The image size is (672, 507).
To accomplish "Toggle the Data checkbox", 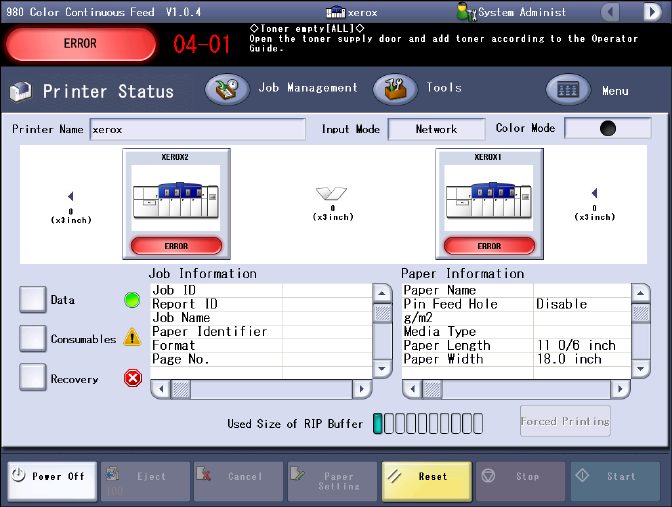I will coord(33,299).
